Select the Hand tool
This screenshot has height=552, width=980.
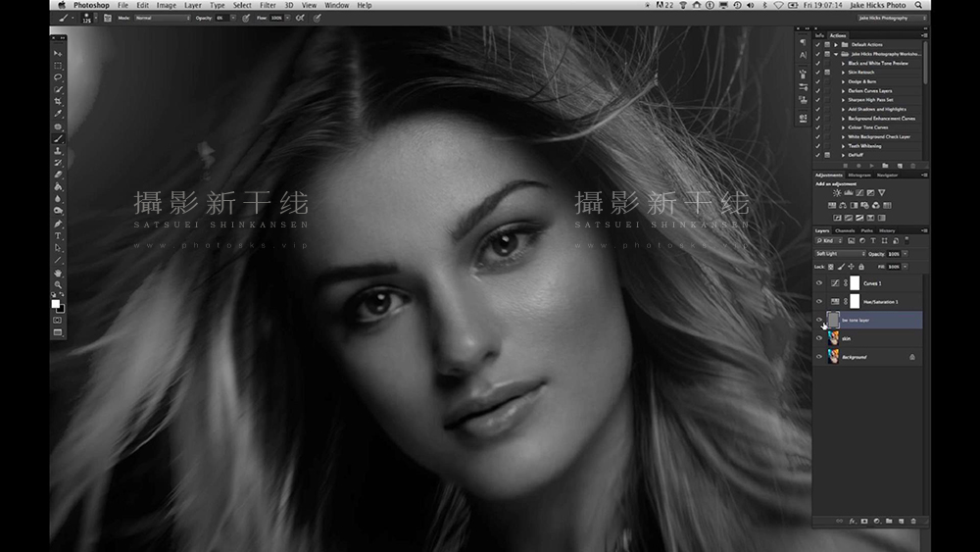pos(58,273)
